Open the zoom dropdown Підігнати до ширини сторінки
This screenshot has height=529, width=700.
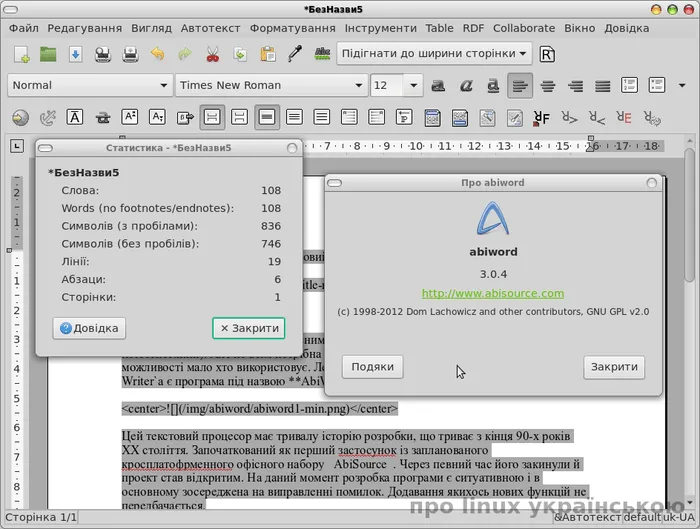point(434,54)
